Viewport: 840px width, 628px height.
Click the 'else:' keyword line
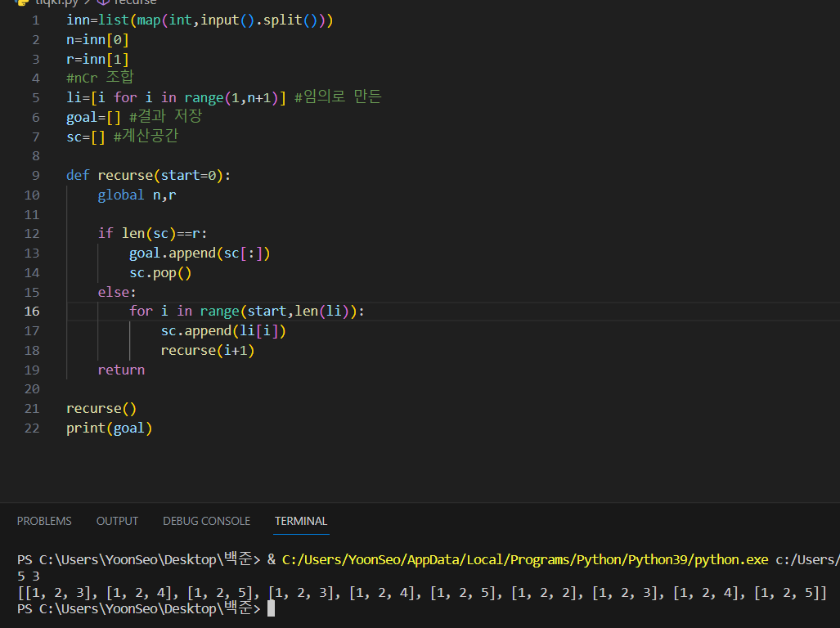[117, 292]
